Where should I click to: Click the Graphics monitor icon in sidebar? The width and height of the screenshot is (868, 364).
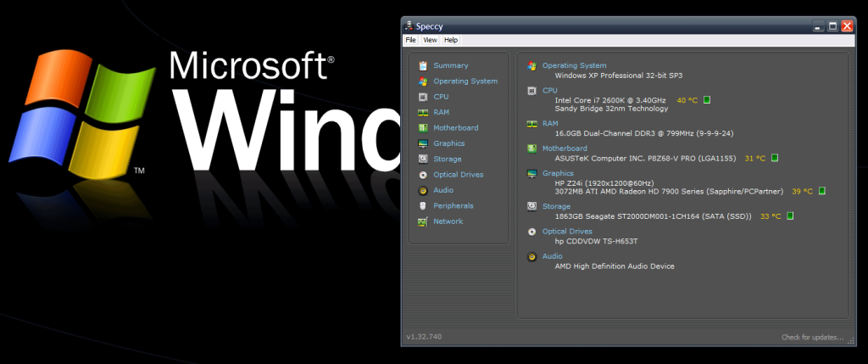pos(422,143)
